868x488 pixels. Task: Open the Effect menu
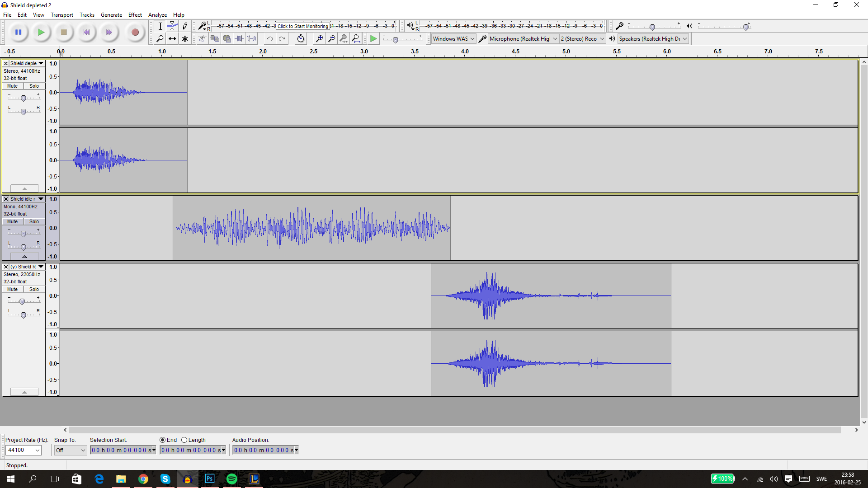[x=135, y=15]
